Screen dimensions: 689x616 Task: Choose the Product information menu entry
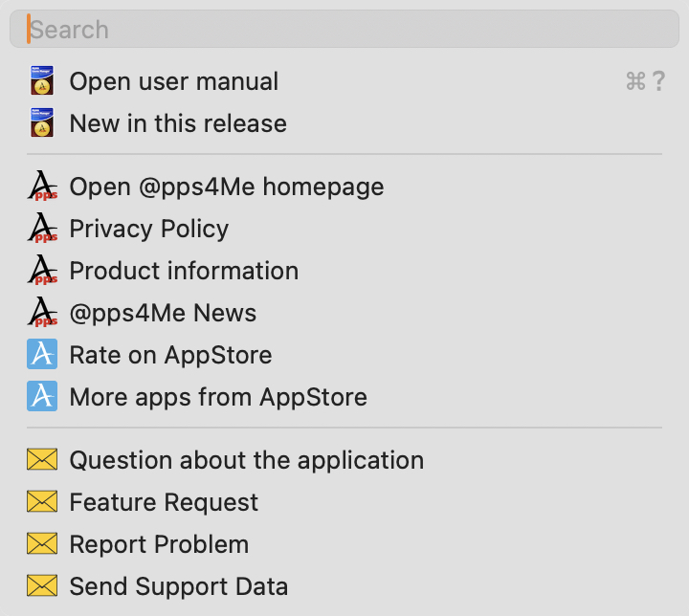[184, 271]
